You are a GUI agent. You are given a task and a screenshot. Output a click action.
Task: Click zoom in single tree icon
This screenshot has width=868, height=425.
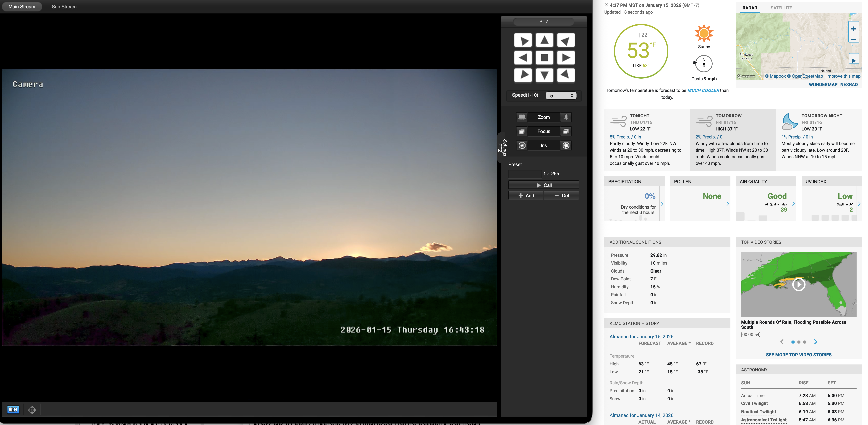566,117
